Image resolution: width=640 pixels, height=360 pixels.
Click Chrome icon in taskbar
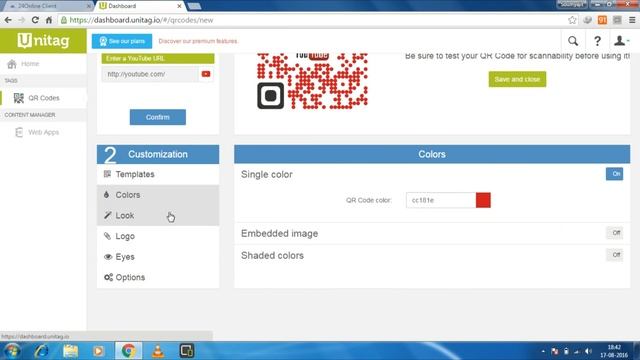128,351
